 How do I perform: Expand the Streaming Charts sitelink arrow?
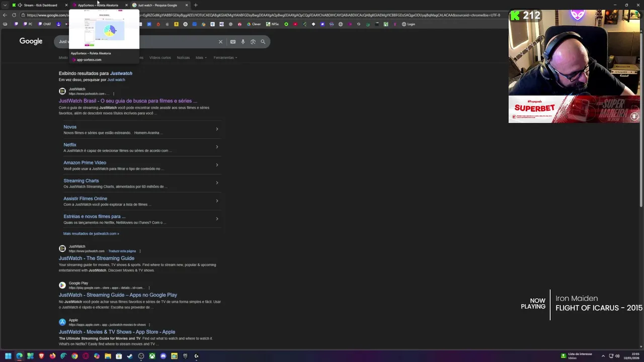coord(217,183)
